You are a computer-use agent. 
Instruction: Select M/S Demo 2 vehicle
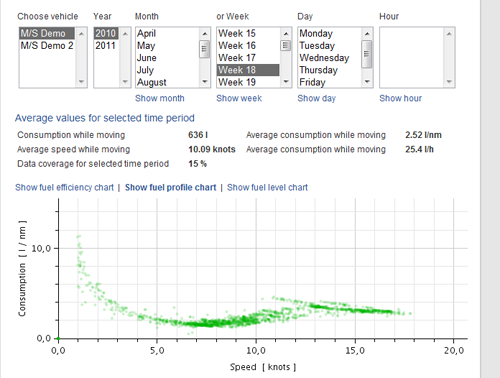(x=47, y=45)
